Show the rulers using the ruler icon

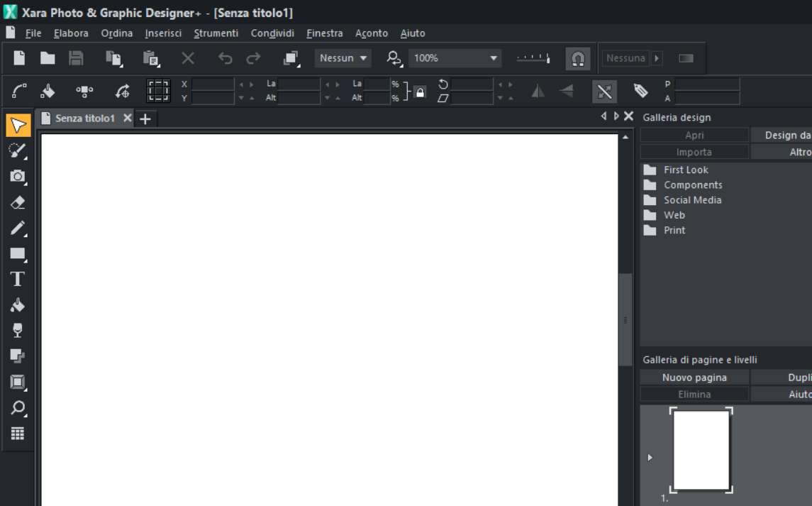pos(533,58)
